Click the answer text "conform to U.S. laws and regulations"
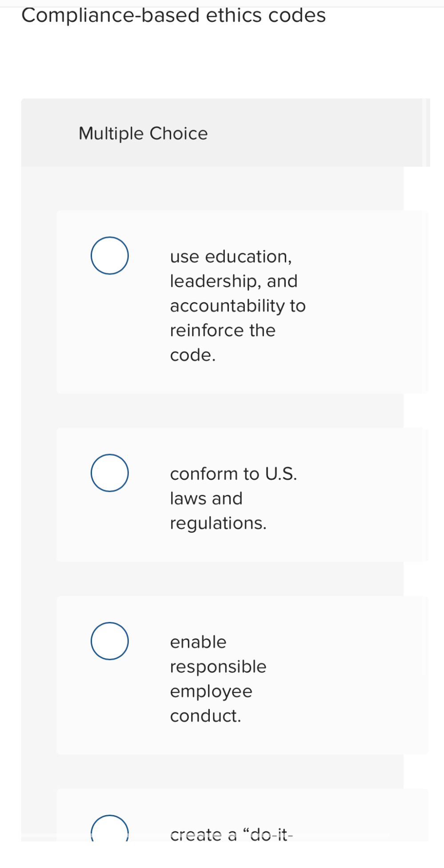The image size is (444, 868). [x=233, y=498]
